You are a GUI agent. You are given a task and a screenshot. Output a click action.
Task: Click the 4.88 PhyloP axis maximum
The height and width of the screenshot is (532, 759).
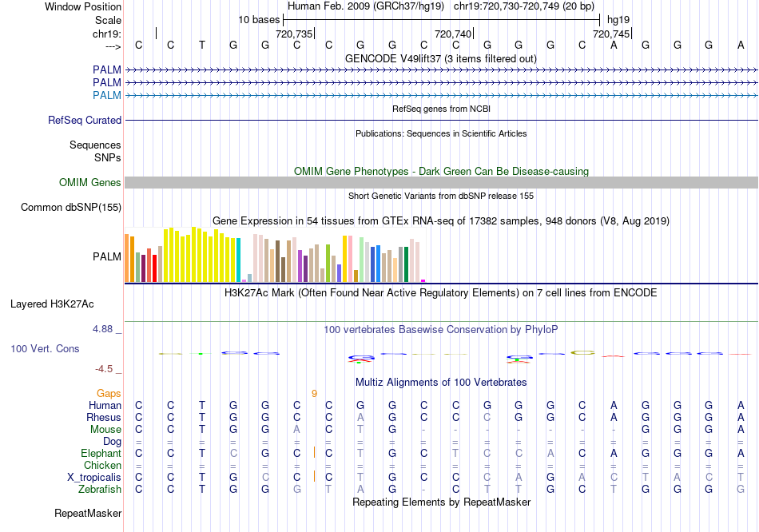(x=102, y=329)
